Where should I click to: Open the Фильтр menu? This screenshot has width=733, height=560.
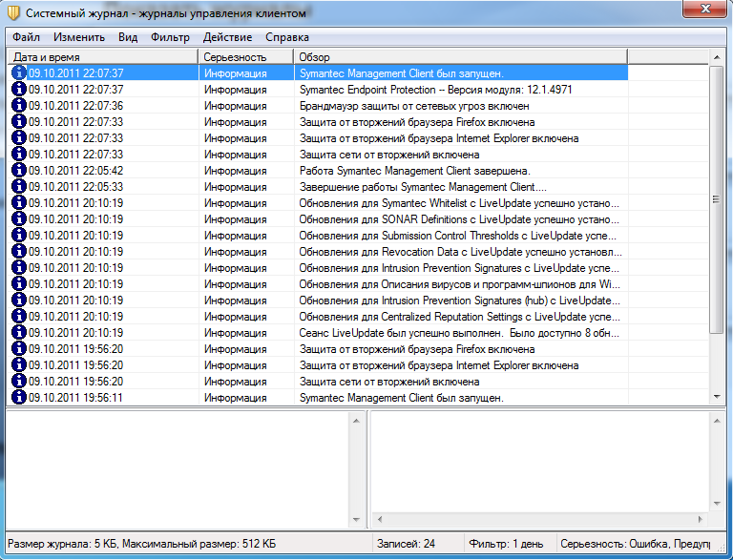[170, 37]
